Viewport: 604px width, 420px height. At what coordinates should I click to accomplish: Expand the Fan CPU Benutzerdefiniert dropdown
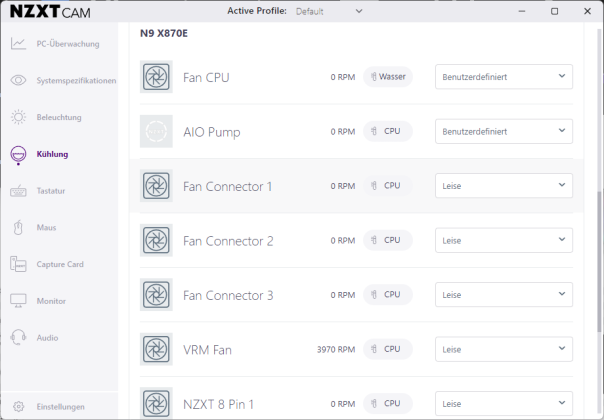coord(503,77)
